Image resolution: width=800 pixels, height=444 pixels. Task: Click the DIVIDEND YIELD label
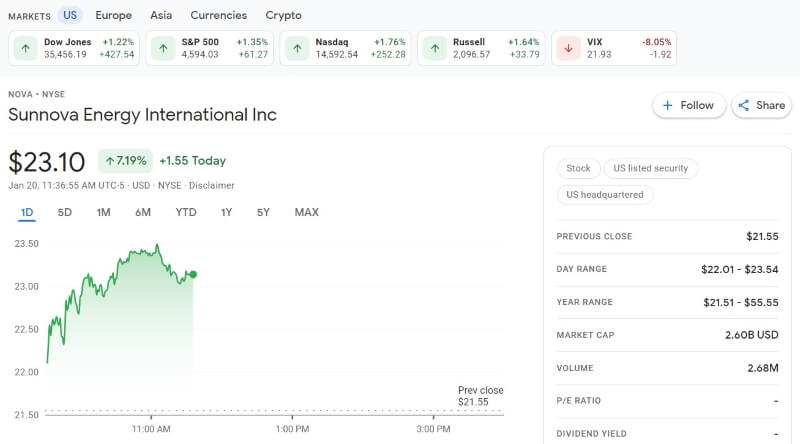coord(591,434)
